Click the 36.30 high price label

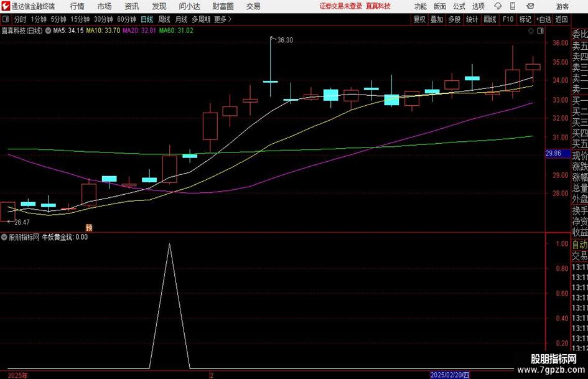[x=285, y=40]
